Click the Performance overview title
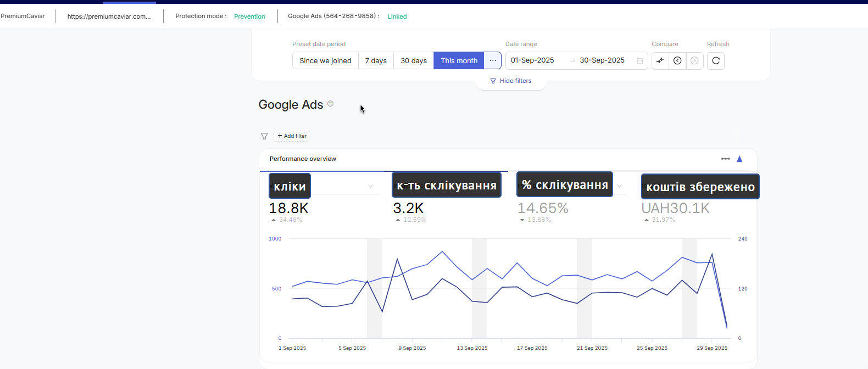Screen dimensions: 868x369 pos(303,159)
